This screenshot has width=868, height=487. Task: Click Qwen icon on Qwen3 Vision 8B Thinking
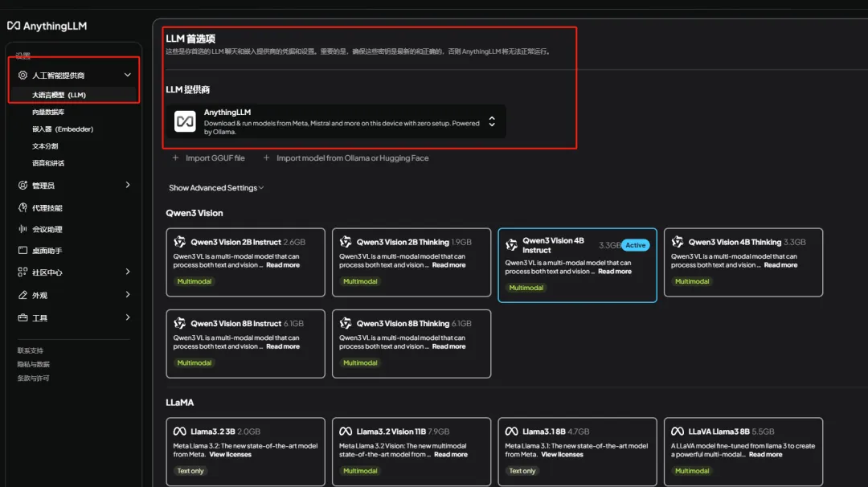346,323
